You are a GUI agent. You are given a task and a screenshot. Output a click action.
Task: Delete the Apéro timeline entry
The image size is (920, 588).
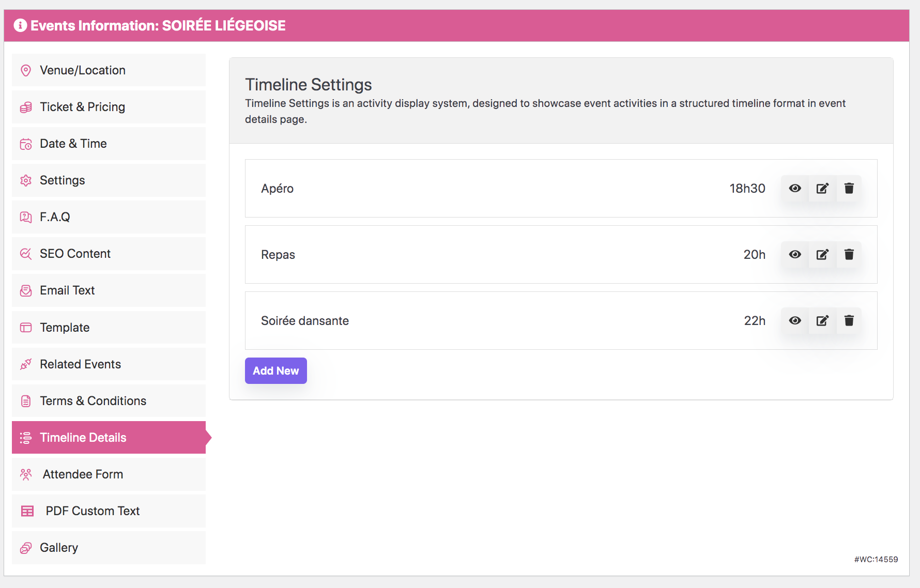coord(849,189)
